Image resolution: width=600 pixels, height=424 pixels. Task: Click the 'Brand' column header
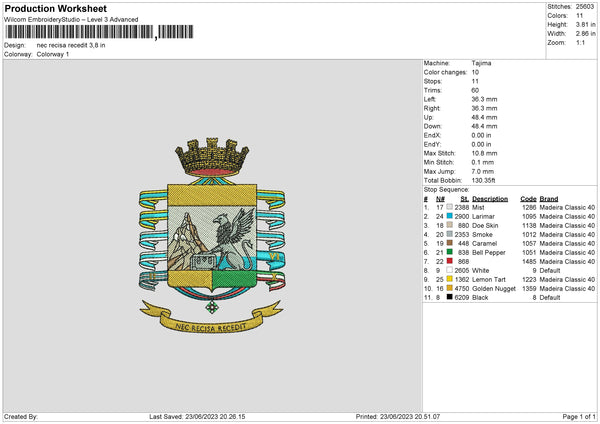tap(549, 199)
